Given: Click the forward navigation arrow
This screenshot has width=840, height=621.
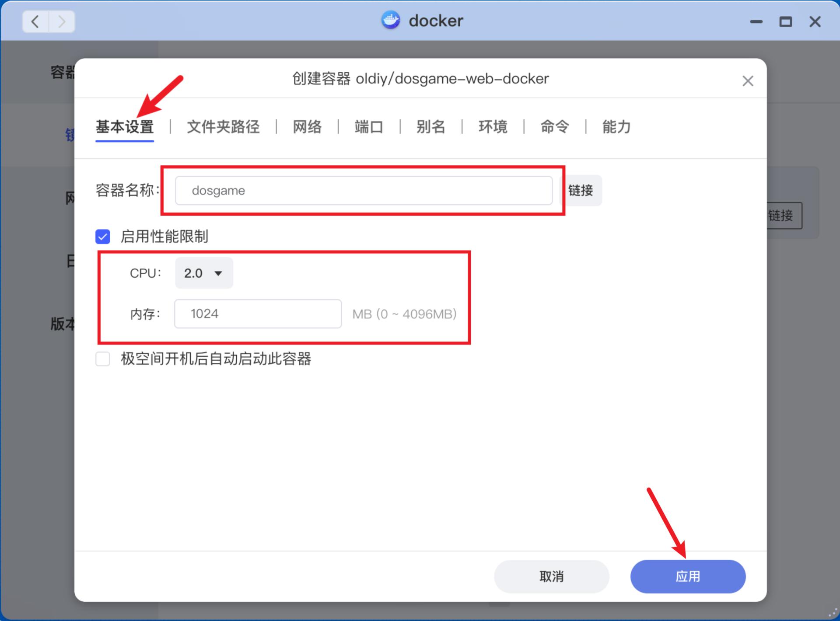Looking at the screenshot, I should (x=62, y=21).
